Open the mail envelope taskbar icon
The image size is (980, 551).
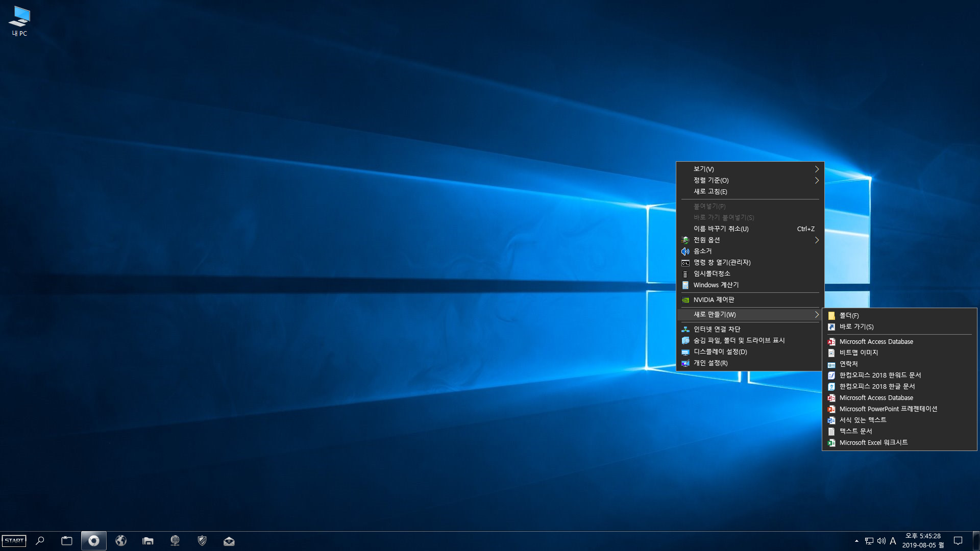(229, 541)
